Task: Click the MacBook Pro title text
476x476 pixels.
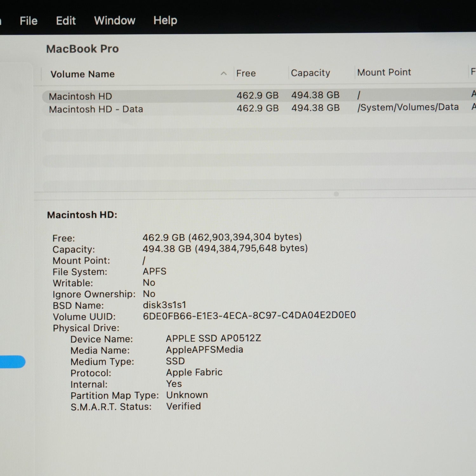Action: (x=83, y=49)
